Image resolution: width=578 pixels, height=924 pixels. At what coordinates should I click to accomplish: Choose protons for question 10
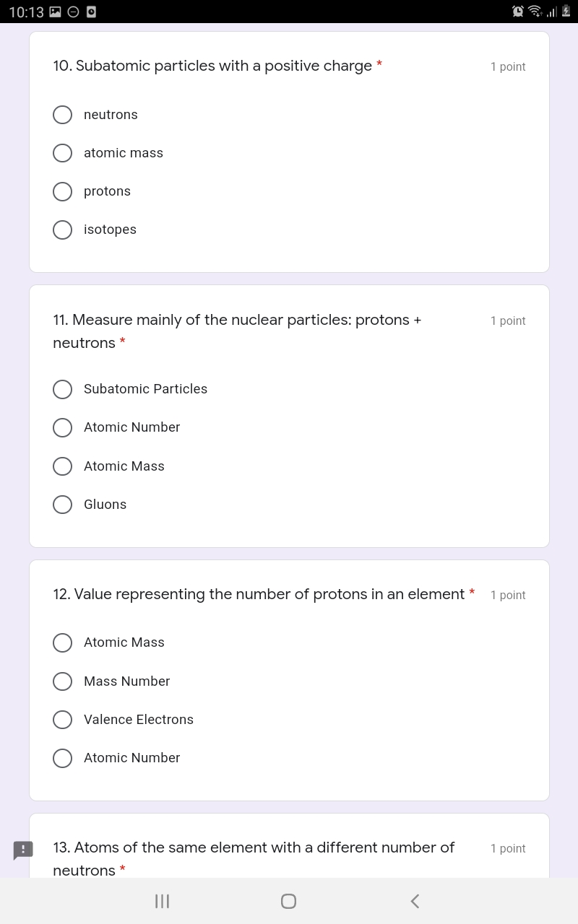tap(63, 191)
